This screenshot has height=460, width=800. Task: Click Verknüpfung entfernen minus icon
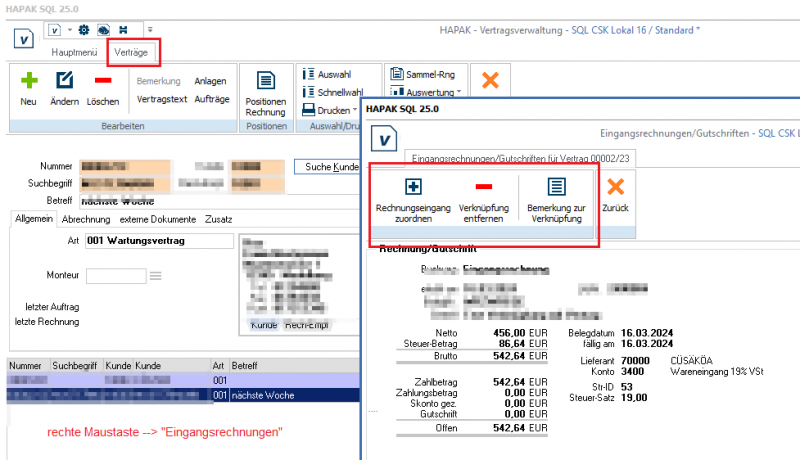(483, 187)
